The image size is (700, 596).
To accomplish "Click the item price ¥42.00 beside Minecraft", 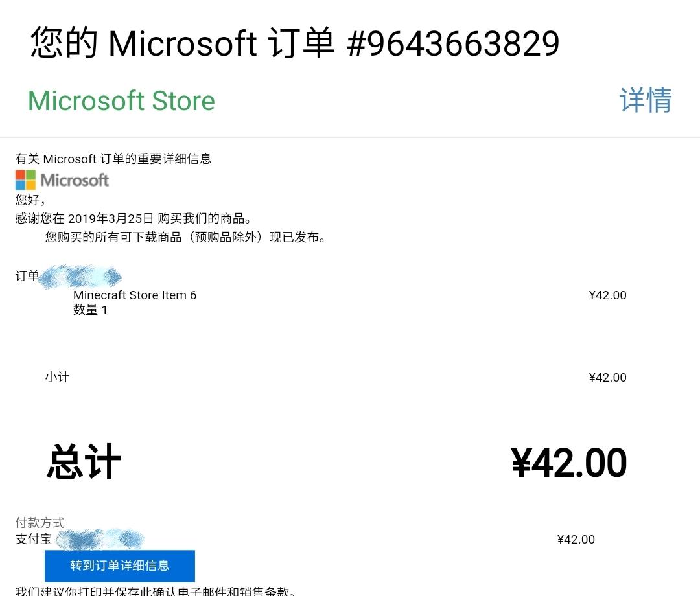I will pyautogui.click(x=607, y=295).
